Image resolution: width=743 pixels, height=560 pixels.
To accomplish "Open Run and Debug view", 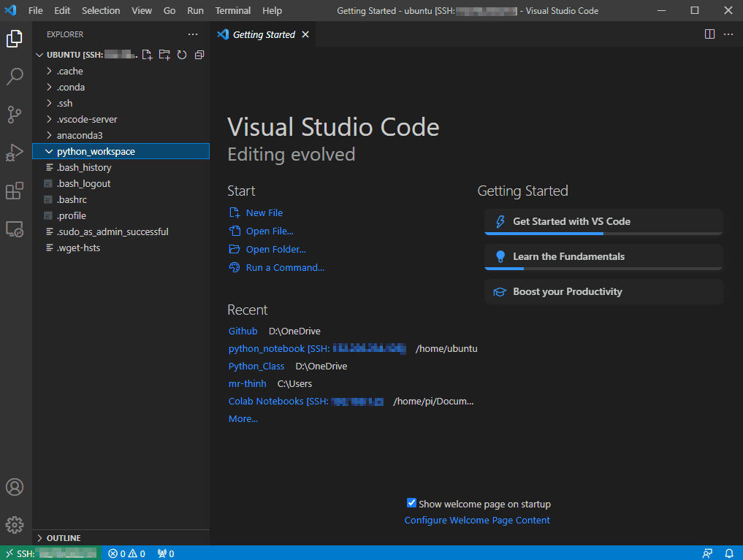I will click(x=14, y=153).
